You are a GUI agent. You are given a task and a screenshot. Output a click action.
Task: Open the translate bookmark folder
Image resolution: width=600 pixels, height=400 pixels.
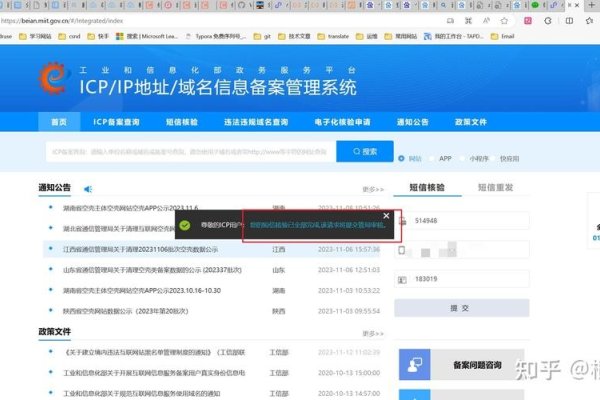click(x=333, y=36)
